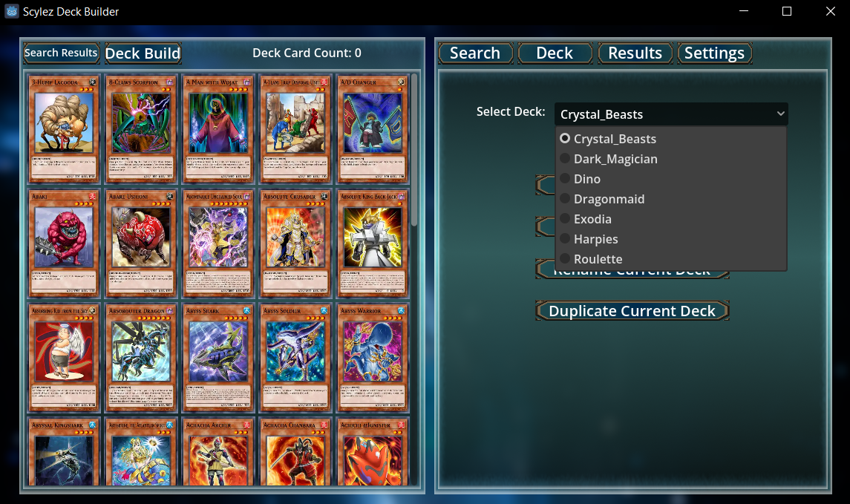This screenshot has width=850, height=504.
Task: Click the Absolute Crusader card
Action: (x=295, y=243)
